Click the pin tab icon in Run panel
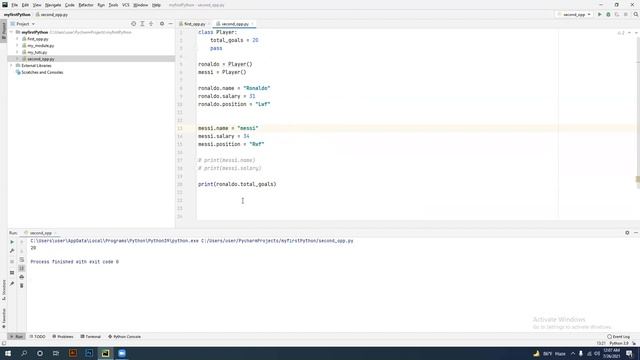 click(x=12, y=283)
